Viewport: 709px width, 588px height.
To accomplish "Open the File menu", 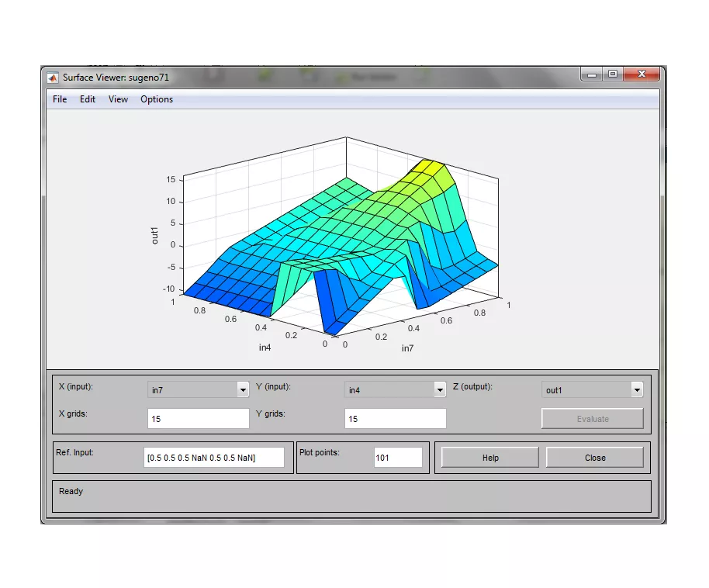I will click(x=60, y=99).
